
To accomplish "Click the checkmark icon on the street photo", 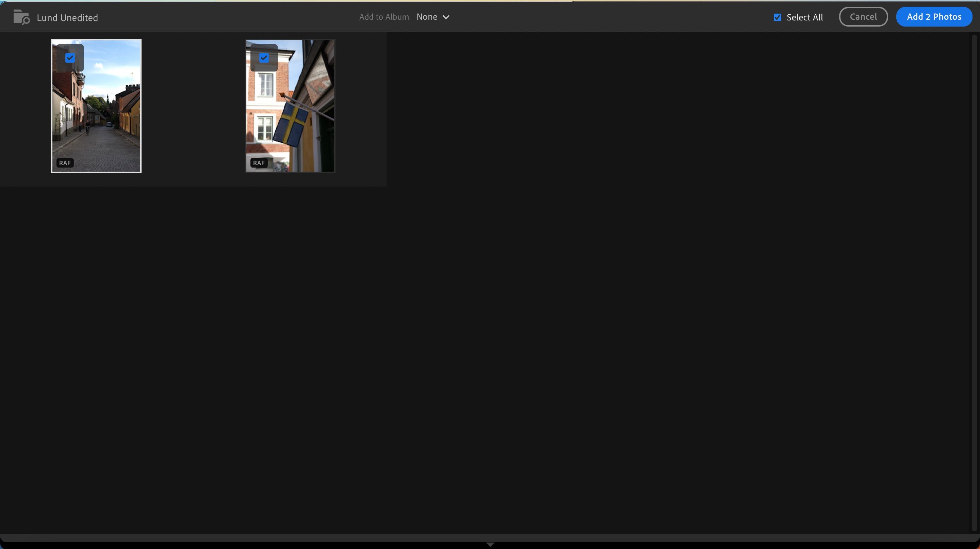I will click(70, 58).
